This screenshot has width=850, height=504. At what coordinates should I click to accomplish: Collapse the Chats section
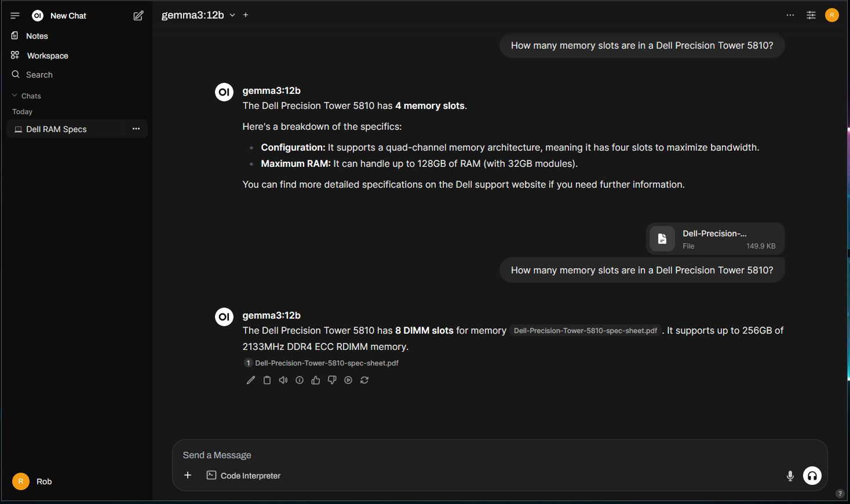pos(26,96)
